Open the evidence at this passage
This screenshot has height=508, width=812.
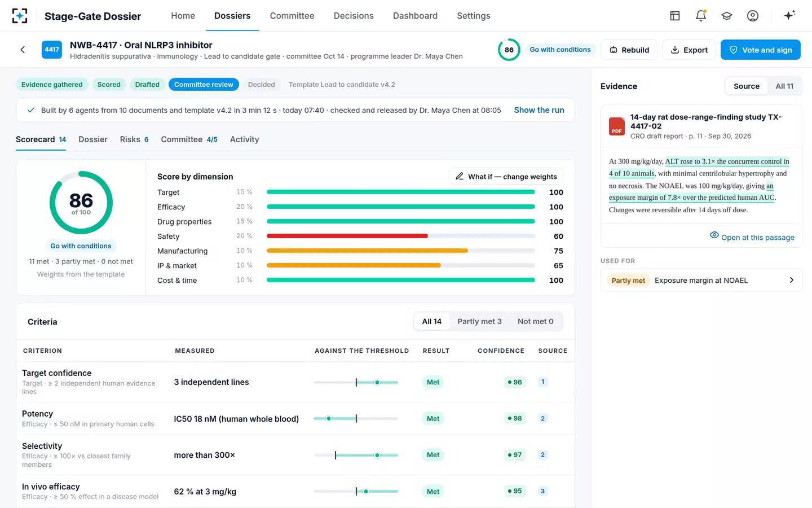click(x=752, y=237)
